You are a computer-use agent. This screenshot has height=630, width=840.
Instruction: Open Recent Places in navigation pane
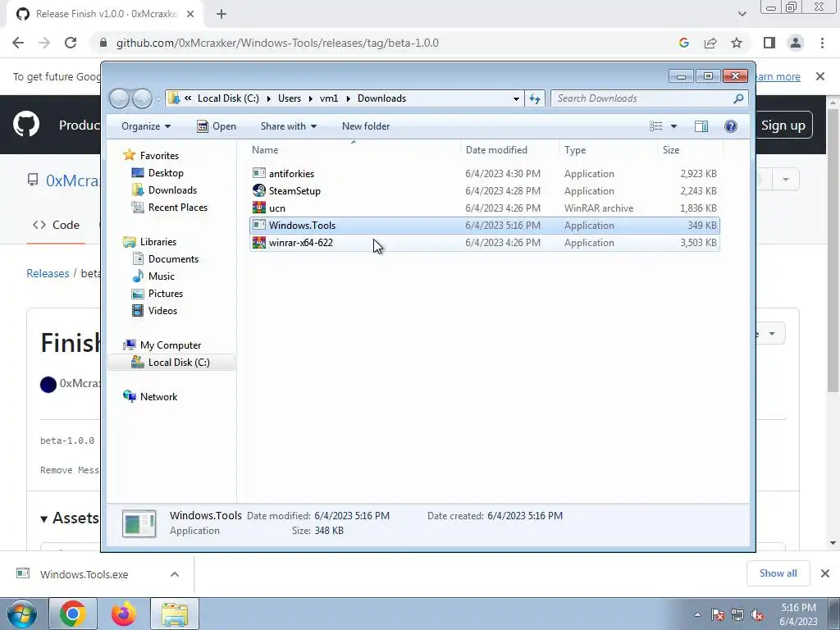178,207
